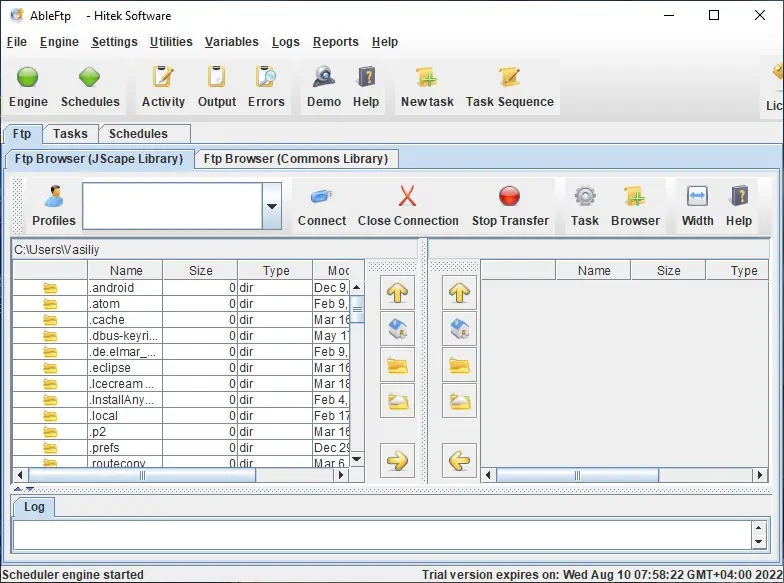Click the open folder icon beside the local file pane
The image size is (784, 583).
(x=398, y=401)
